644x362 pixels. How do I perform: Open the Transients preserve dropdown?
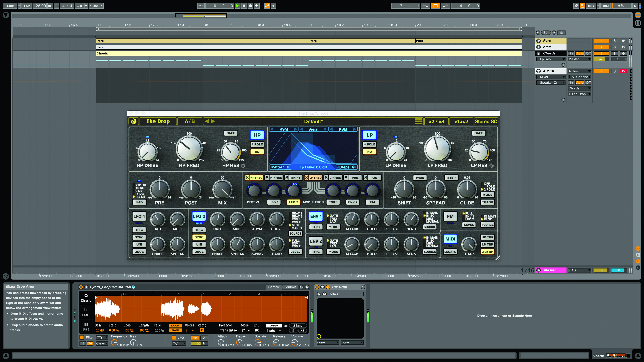click(x=228, y=330)
